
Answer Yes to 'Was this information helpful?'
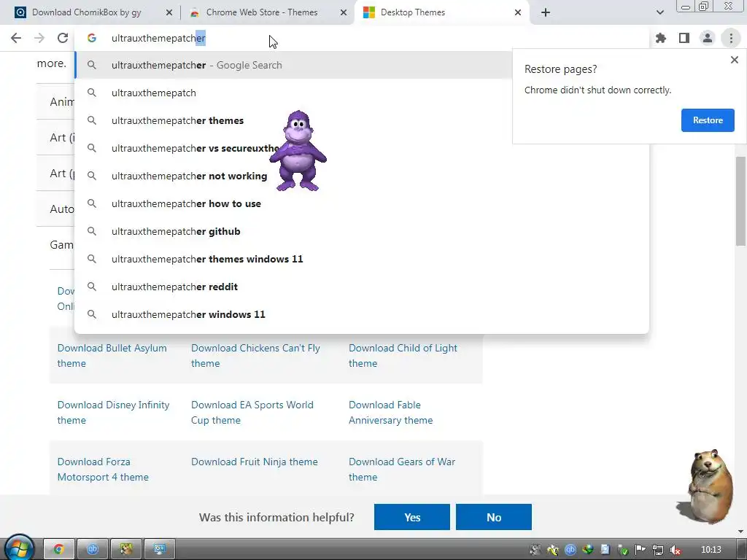(x=412, y=517)
